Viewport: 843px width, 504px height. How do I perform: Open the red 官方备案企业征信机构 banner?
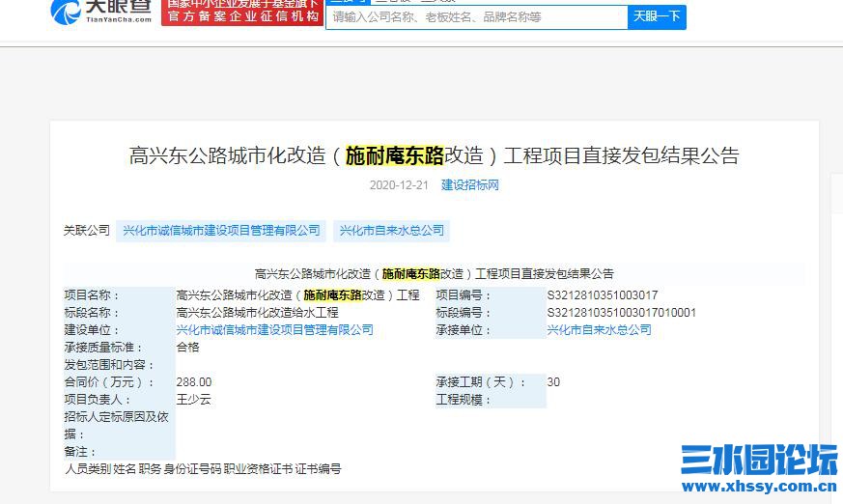click(242, 12)
